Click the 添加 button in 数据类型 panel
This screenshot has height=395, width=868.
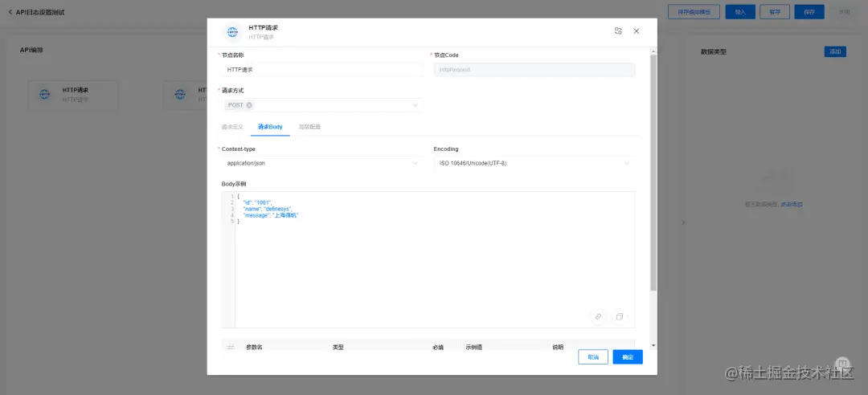(x=835, y=51)
